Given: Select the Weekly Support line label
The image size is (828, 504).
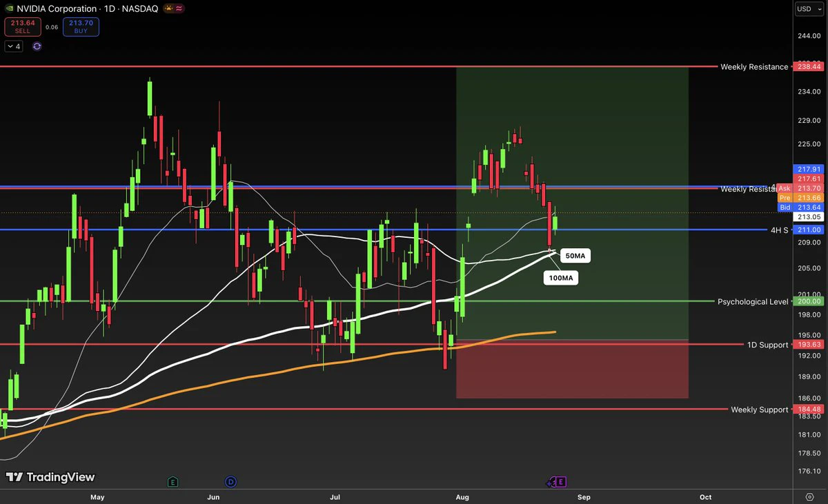Looking at the screenshot, I should pyautogui.click(x=759, y=410).
